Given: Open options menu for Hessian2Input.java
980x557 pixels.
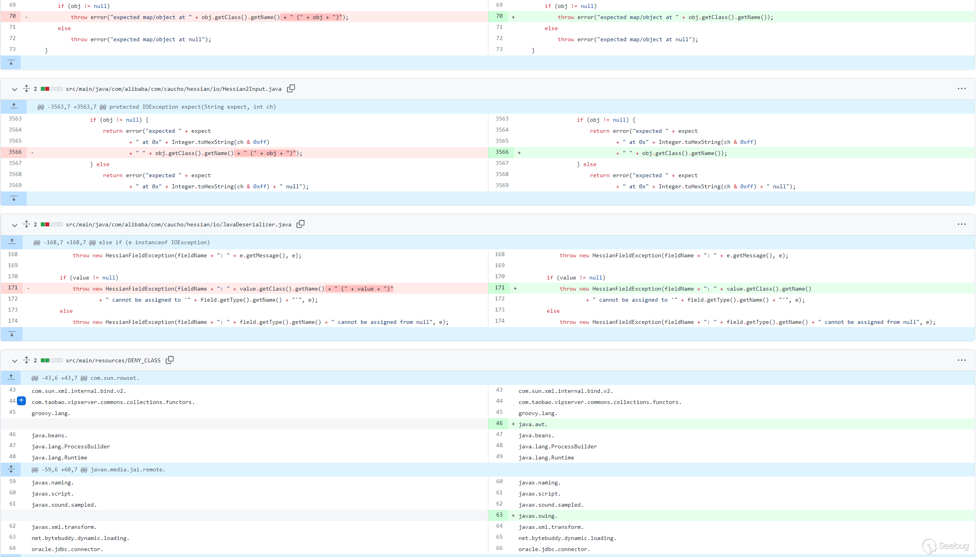Looking at the screenshot, I should coord(961,88).
